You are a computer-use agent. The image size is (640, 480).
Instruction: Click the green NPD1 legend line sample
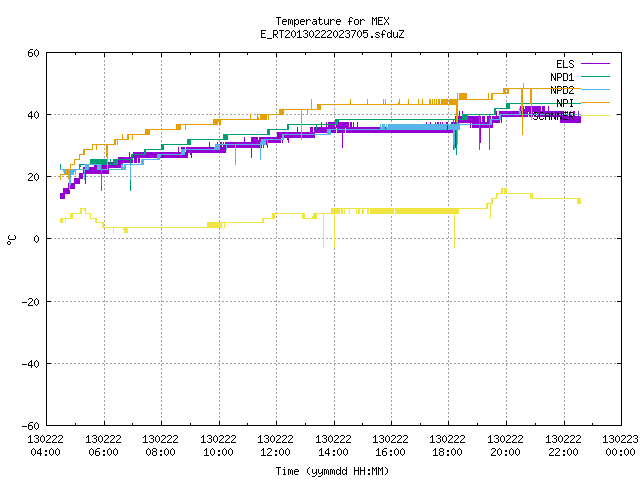pyautogui.click(x=595, y=76)
